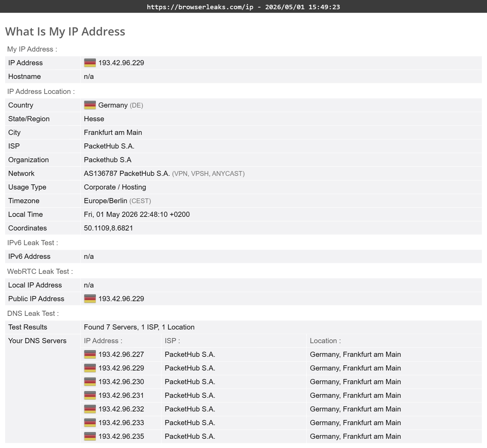This screenshot has height=448, width=487.
Task: Click the flag next to DNS server 193.42.96.227
Action: point(90,354)
